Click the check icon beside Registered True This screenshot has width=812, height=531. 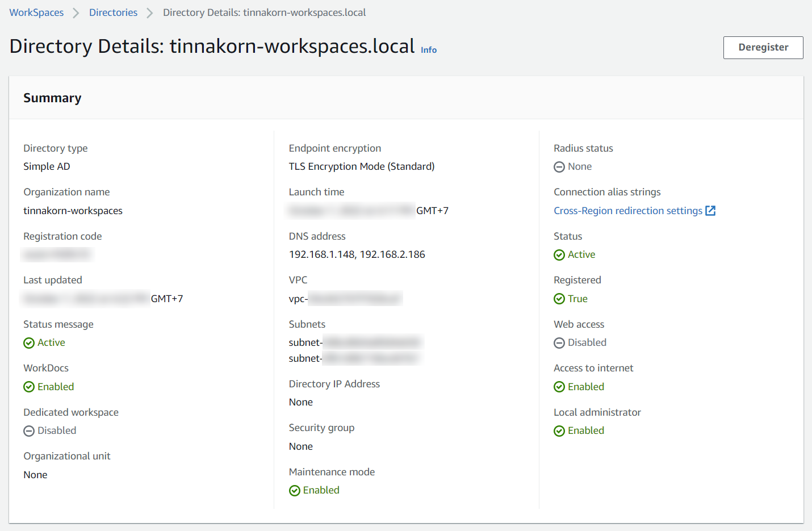click(x=559, y=299)
